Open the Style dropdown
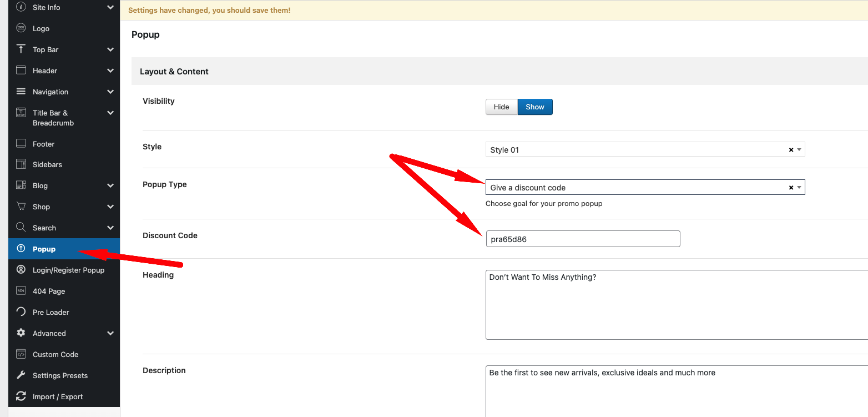 point(638,150)
